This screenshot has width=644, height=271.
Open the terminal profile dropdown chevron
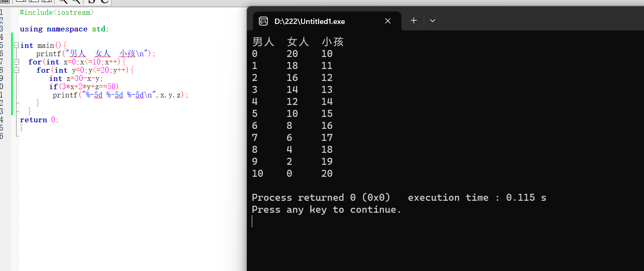click(x=433, y=21)
